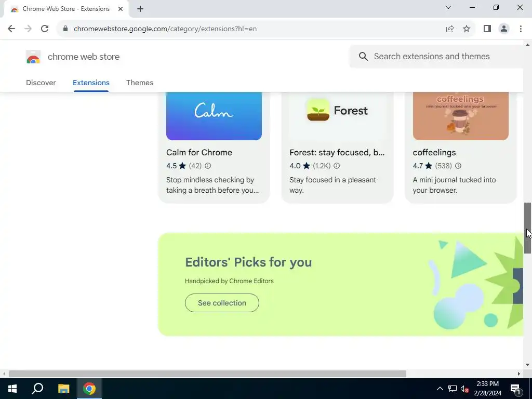
Task: Click the address bar URL
Action: (165, 29)
